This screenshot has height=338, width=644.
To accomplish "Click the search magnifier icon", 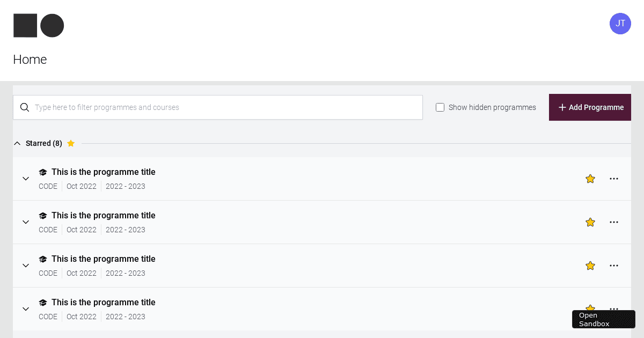I will click(x=25, y=107).
